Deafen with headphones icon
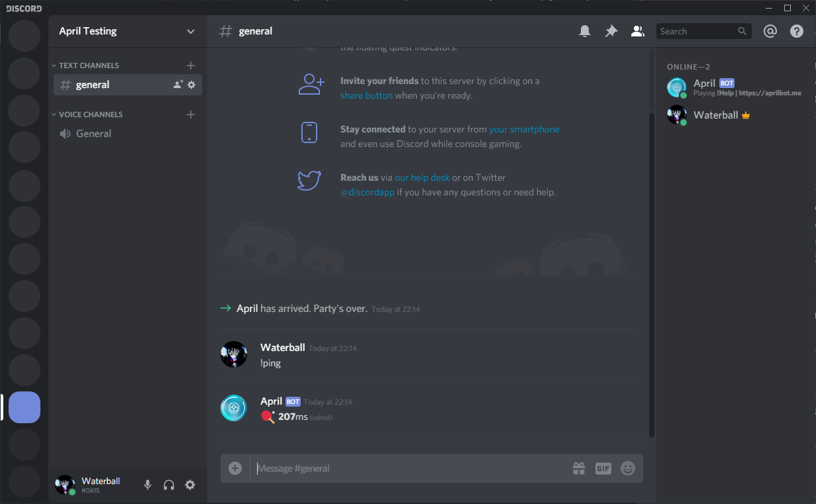Image resolution: width=816 pixels, height=504 pixels. 169,485
